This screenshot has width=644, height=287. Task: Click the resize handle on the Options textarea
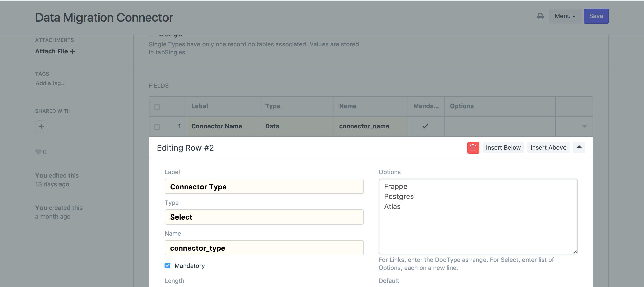click(x=575, y=251)
